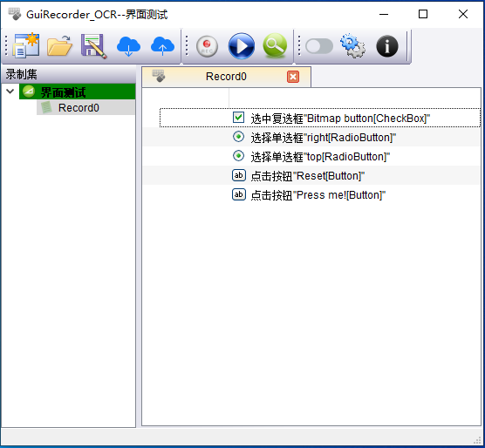Image resolution: width=485 pixels, height=448 pixels.
Task: Toggle the gray switch in toolbar
Action: pyautogui.click(x=319, y=46)
